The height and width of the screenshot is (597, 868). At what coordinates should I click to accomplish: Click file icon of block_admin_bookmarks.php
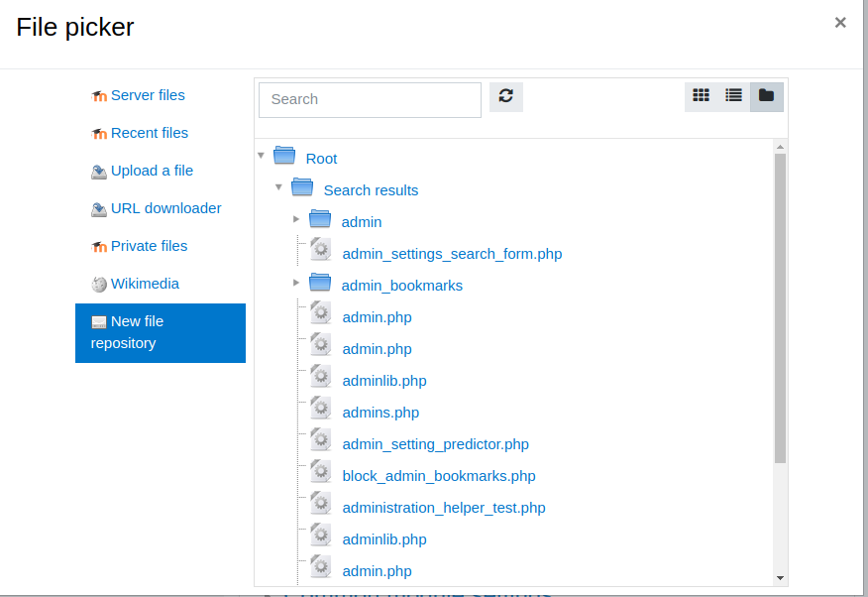320,471
